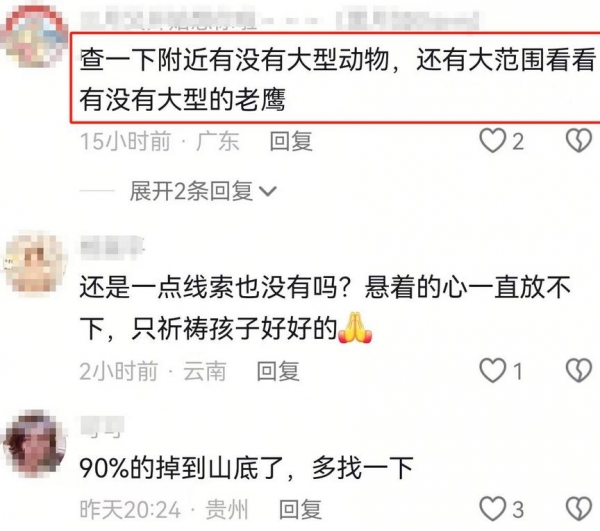The height and width of the screenshot is (531, 600).
Task: Open the third commenter's blurred username
Action: (102, 427)
